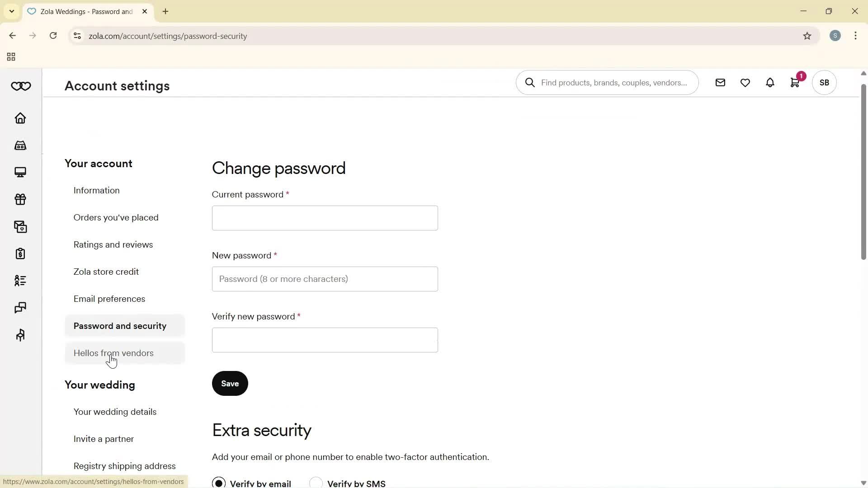Select the invites envelope icon
The width and height of the screenshot is (868, 488).
click(x=20, y=226)
